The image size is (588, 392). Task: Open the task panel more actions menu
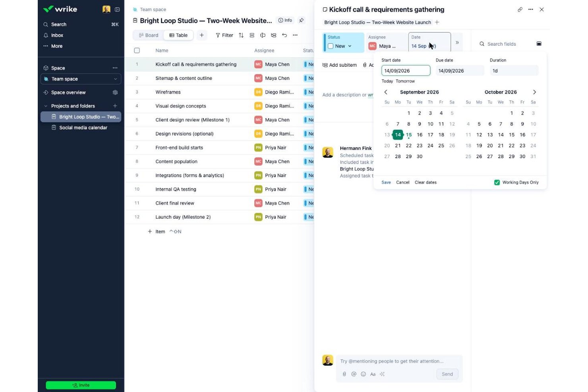(531, 10)
